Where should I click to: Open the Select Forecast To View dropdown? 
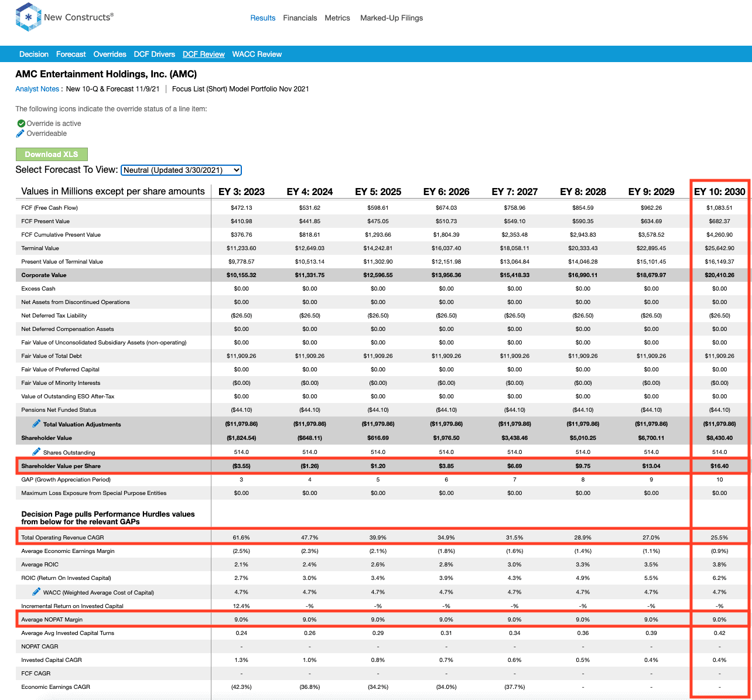182,170
